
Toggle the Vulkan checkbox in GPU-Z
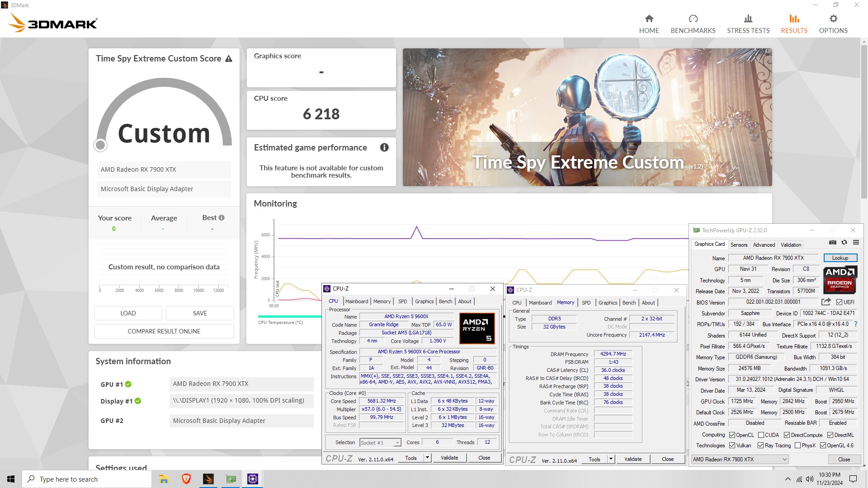[x=732, y=446]
